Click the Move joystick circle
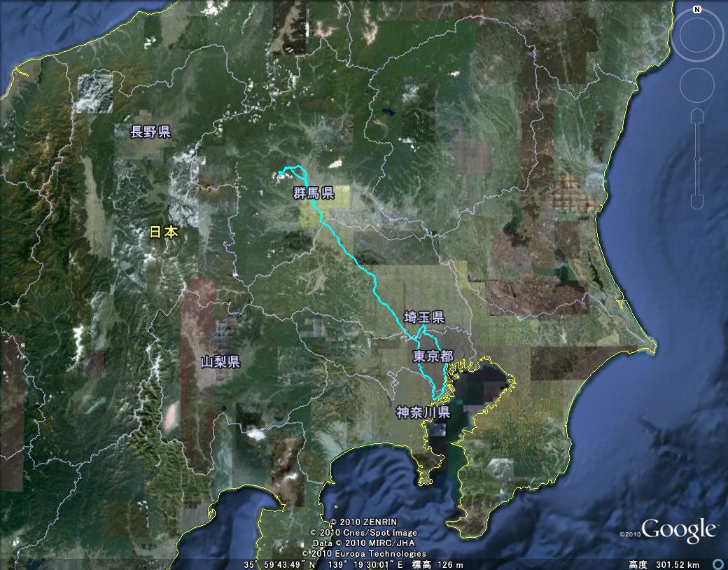The image size is (728, 570). pyautogui.click(x=696, y=85)
